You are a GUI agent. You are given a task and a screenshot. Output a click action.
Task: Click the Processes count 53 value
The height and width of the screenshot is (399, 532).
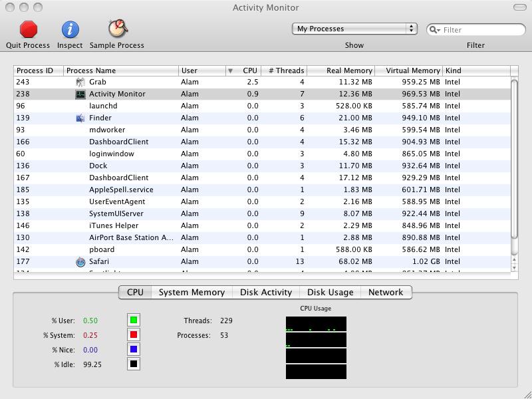(224, 335)
